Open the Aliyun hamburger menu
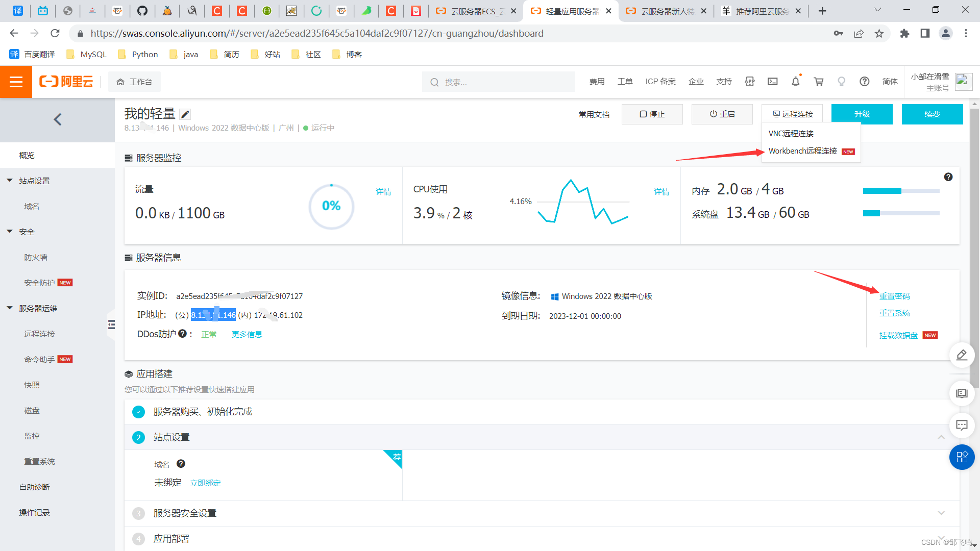This screenshot has height=551, width=980. [x=16, y=82]
